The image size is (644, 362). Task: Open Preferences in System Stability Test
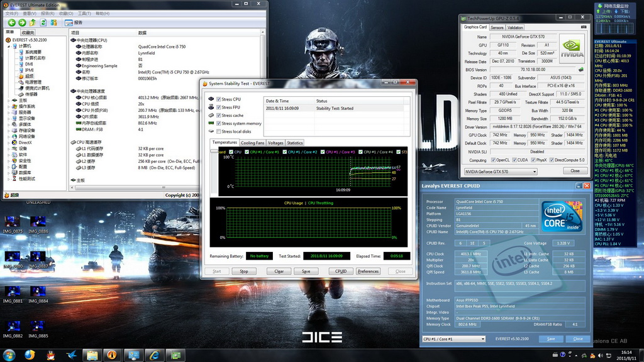click(368, 271)
